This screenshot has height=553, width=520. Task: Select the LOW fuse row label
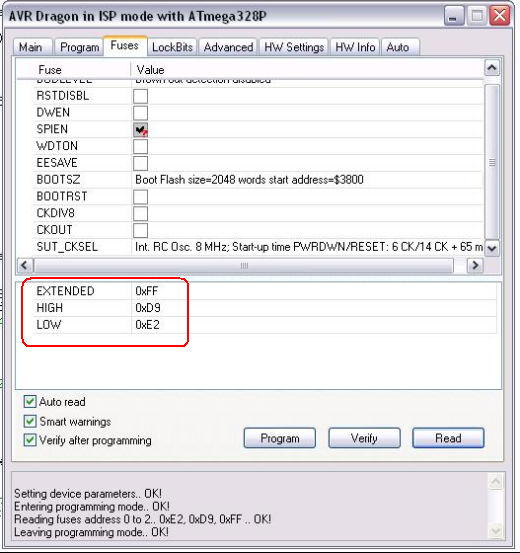tap(49, 325)
